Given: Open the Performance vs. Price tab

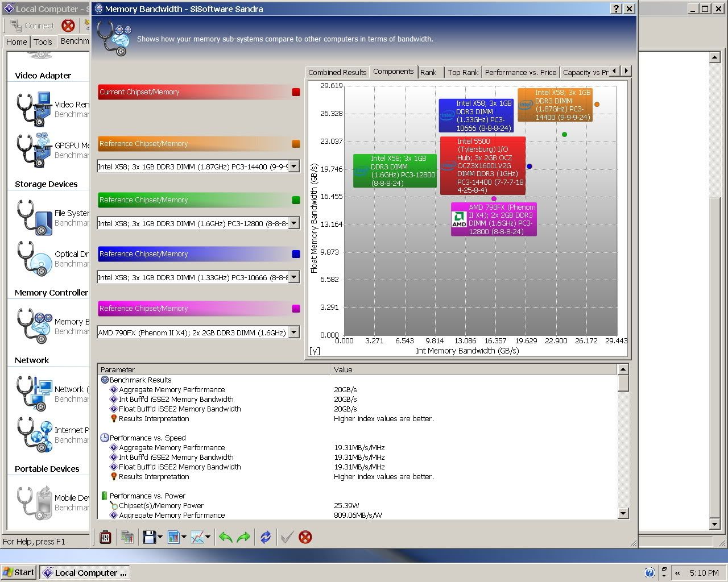Looking at the screenshot, I should coord(520,72).
